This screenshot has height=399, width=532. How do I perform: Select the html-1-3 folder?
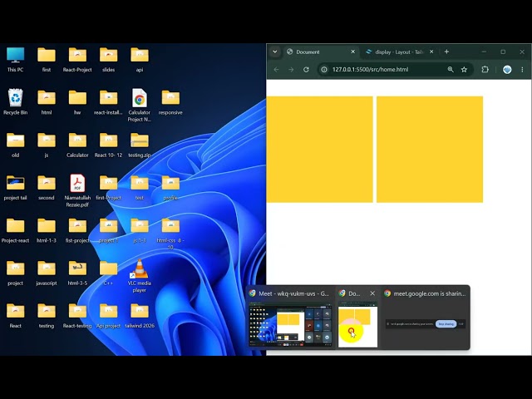pos(47,230)
